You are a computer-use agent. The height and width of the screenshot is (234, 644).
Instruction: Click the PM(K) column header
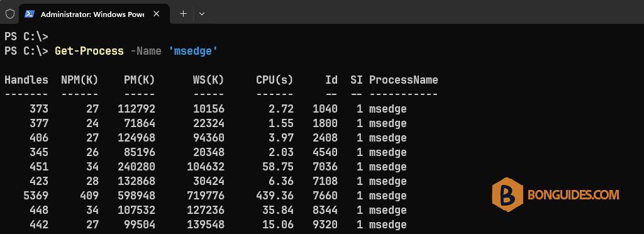click(139, 80)
